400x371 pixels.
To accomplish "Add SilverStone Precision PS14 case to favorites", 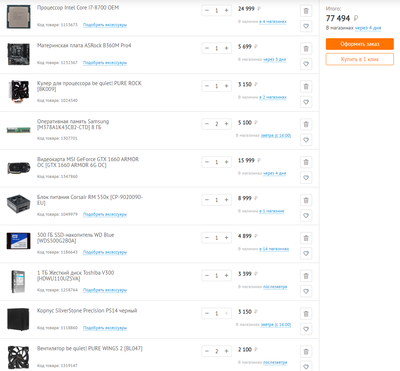I will point(306,329).
